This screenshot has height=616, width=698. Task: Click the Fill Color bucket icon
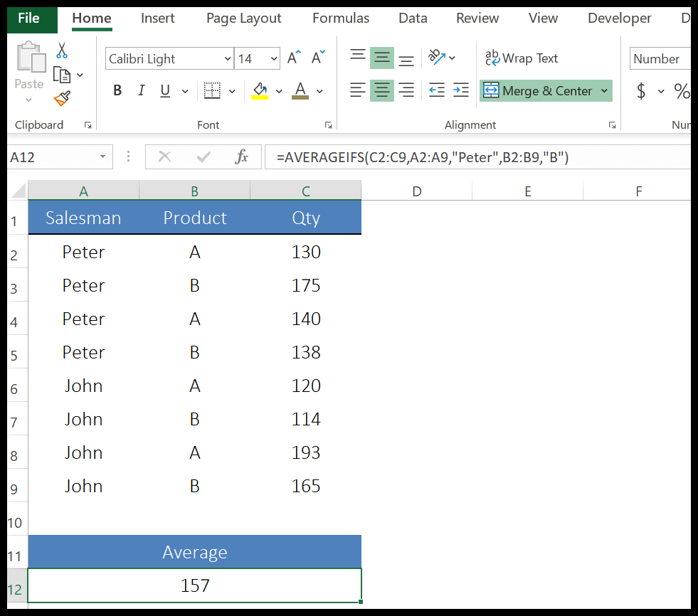point(260,90)
